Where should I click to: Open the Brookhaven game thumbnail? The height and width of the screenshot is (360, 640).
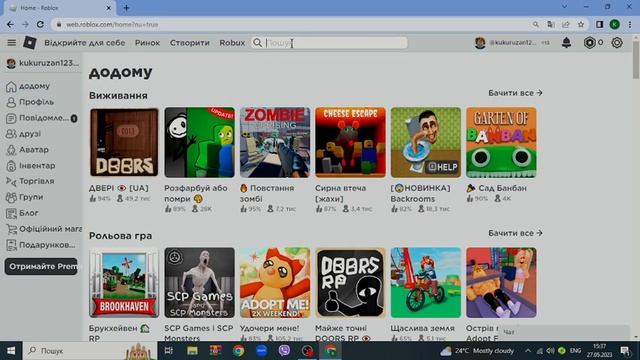124,282
